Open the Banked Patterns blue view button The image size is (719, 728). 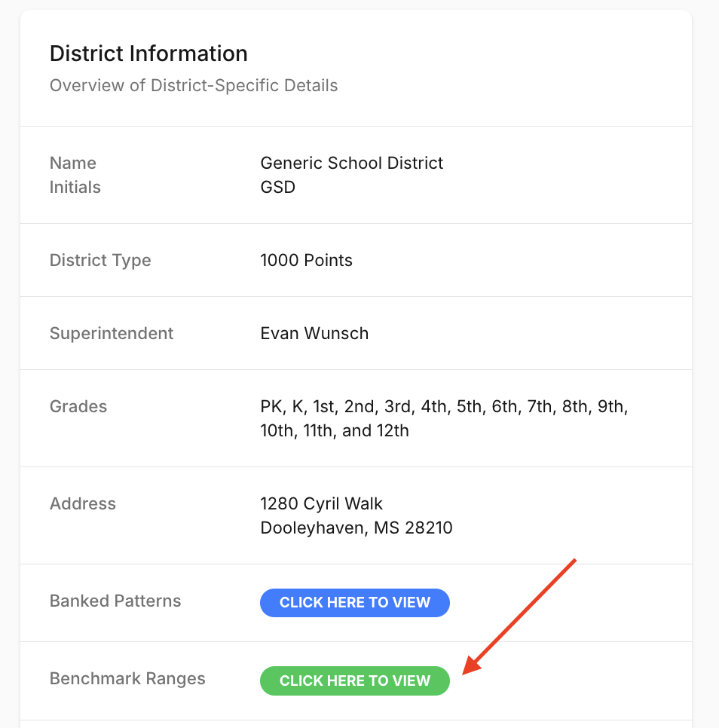[355, 603]
